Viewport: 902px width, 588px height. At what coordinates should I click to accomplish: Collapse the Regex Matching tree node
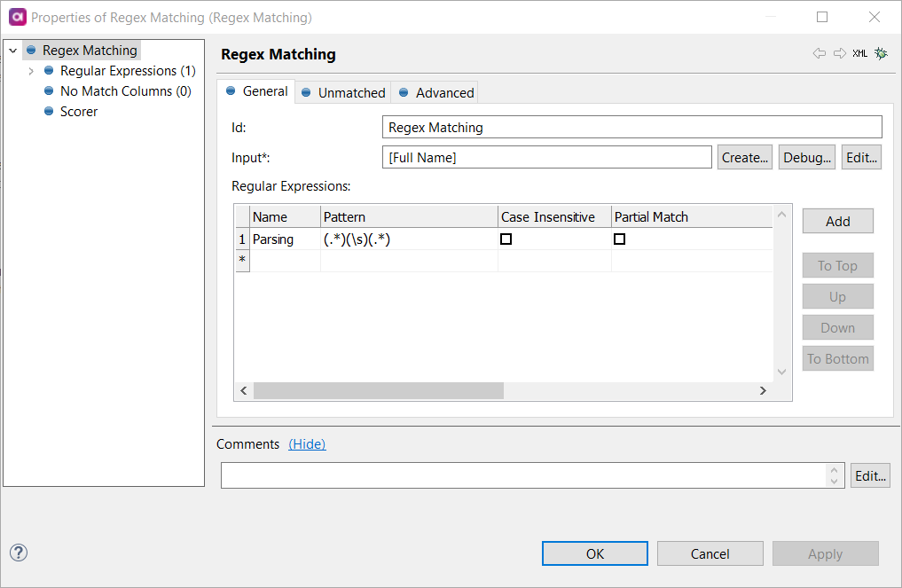[12, 50]
